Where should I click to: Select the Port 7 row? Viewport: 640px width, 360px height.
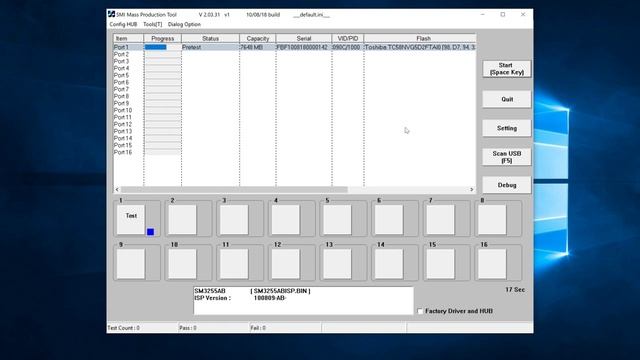(x=294, y=89)
